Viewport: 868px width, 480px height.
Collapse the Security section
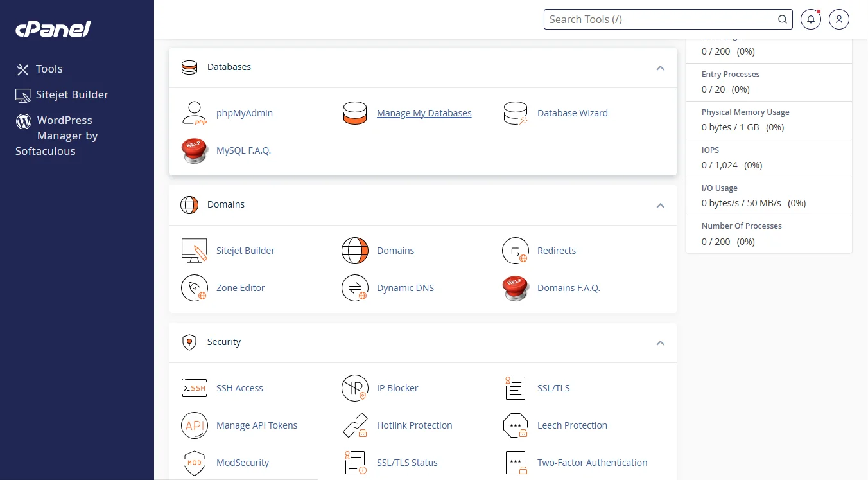660,343
